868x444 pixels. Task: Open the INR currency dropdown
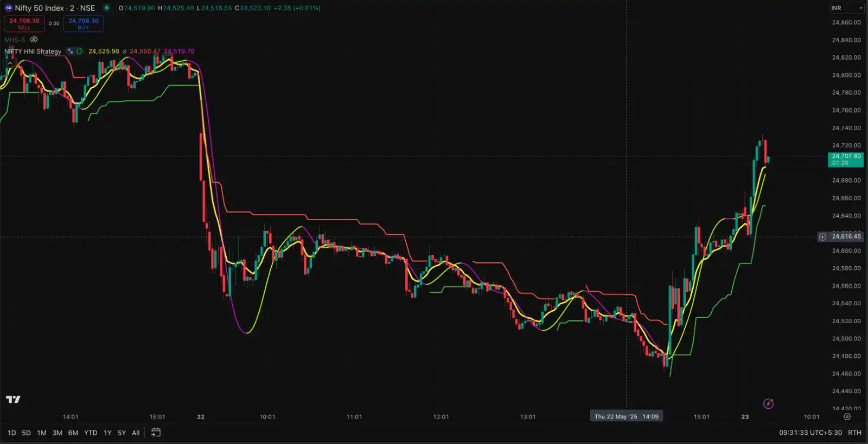pyautogui.click(x=846, y=8)
